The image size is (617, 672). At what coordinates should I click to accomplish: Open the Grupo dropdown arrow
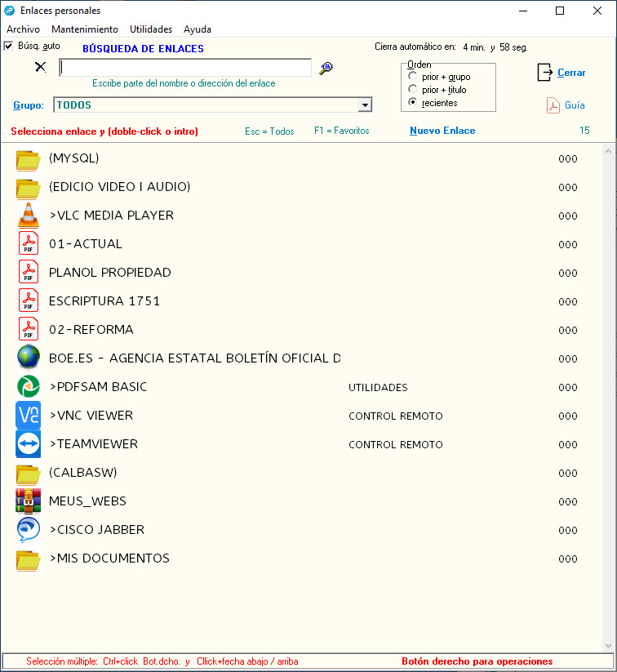[x=365, y=105]
